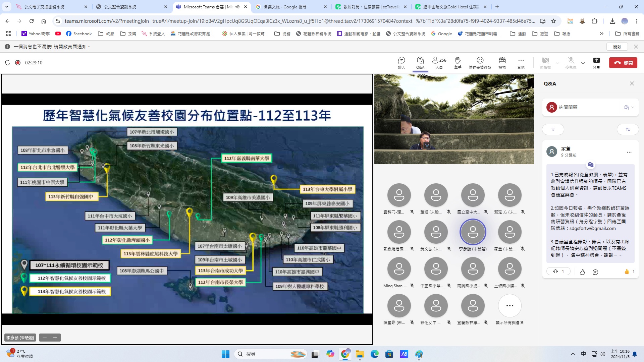The width and height of the screenshot is (644, 362).
Task: Open the People participants list
Action: pos(439,62)
